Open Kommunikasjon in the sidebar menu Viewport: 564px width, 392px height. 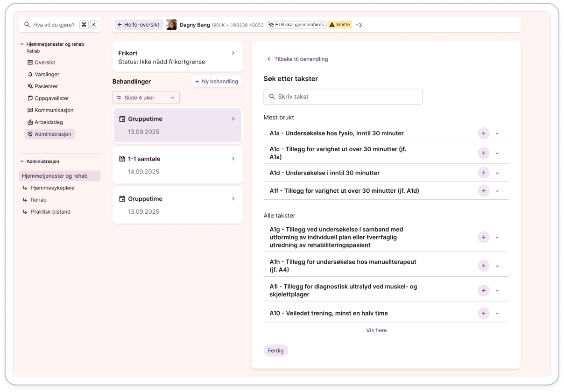[x=54, y=111]
